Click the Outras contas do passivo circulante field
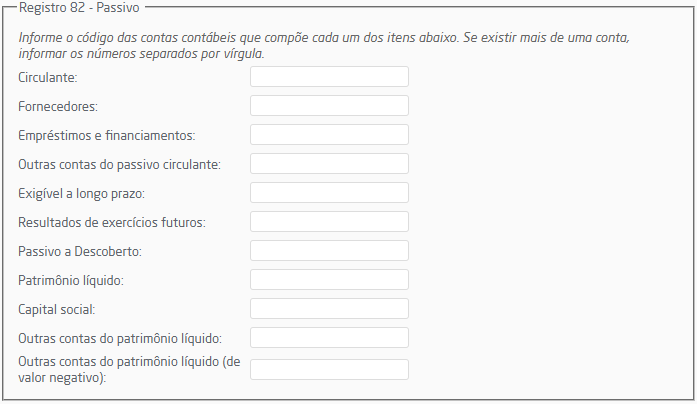The width and height of the screenshot is (697, 404). (x=329, y=164)
